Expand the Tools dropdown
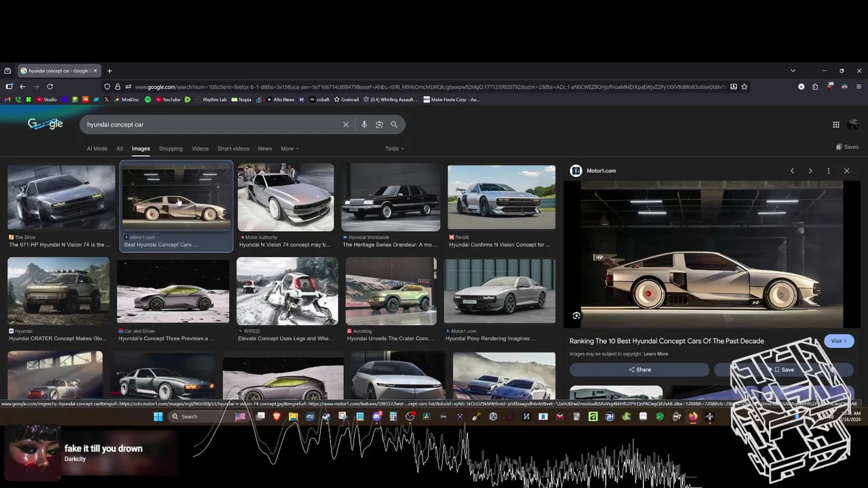The height and width of the screenshot is (488, 868). (395, 148)
